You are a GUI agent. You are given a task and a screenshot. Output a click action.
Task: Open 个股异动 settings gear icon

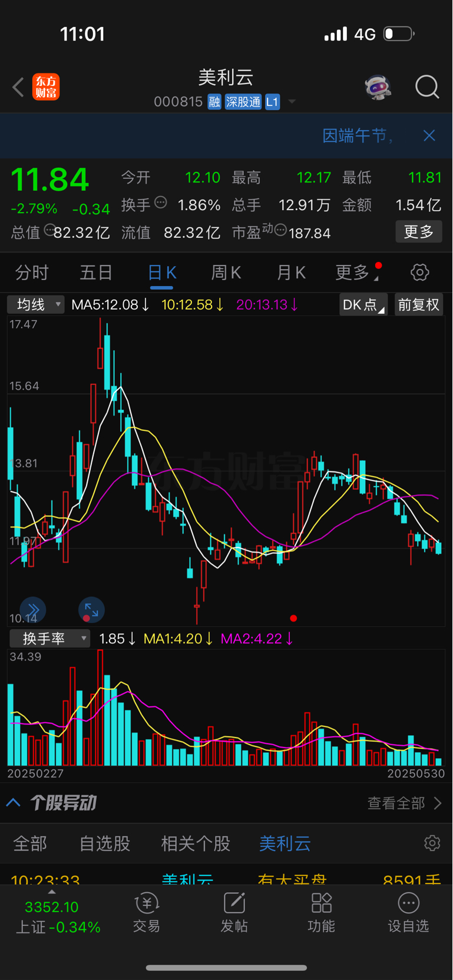click(432, 843)
